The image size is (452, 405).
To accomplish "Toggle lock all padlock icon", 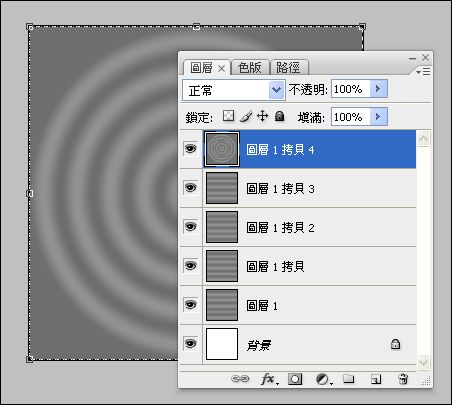I will coord(280,116).
